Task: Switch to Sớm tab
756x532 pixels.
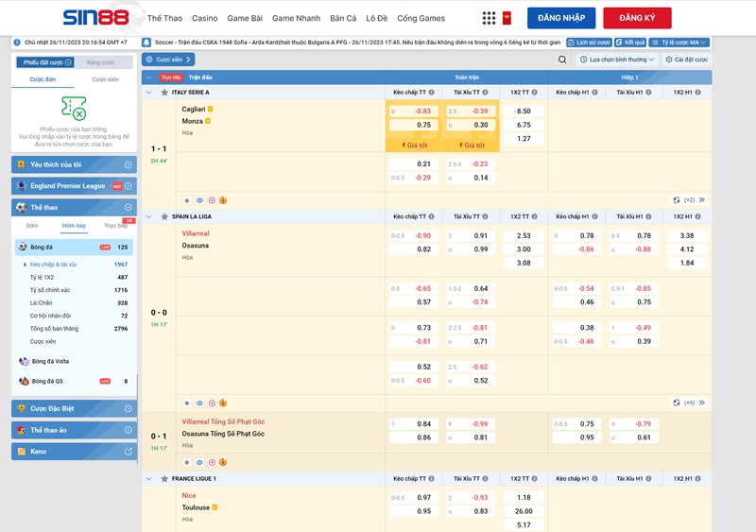Action: coord(32,225)
